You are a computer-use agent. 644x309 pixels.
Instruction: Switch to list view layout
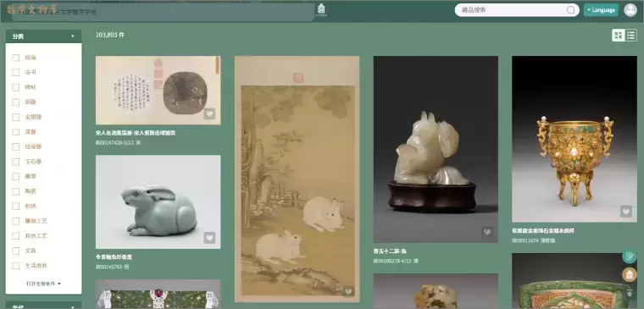tap(630, 36)
